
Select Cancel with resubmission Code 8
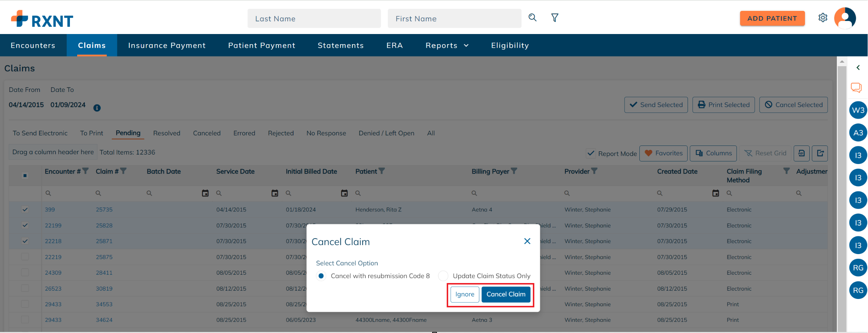321,276
